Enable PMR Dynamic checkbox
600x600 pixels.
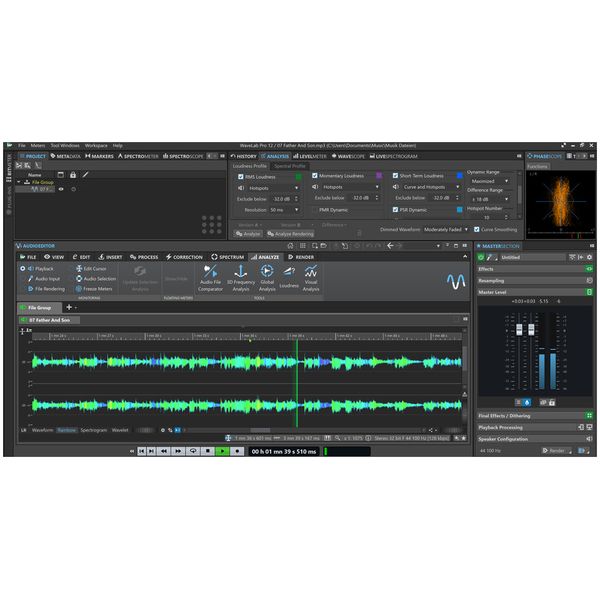pos(315,210)
